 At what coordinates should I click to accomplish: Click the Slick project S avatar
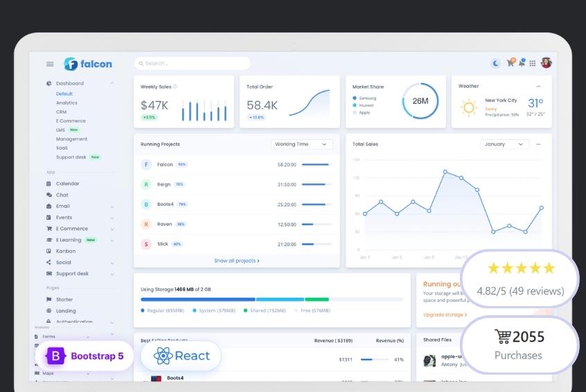[146, 244]
